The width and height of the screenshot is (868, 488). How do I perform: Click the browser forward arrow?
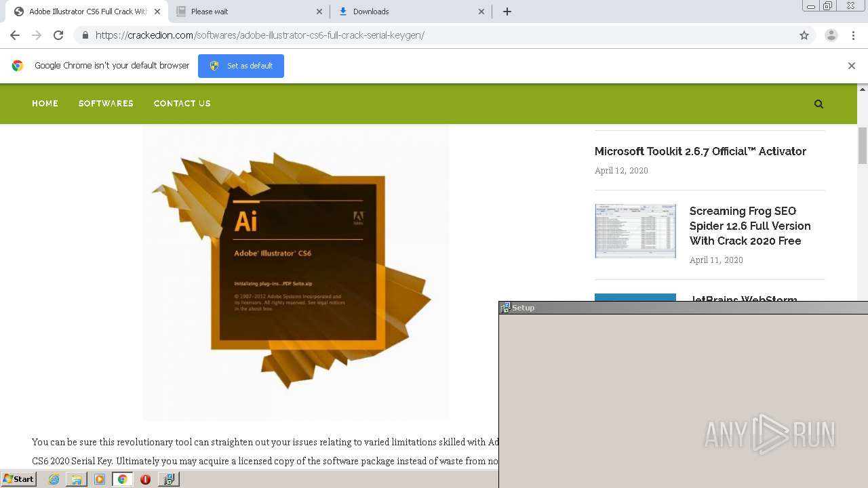(37, 35)
